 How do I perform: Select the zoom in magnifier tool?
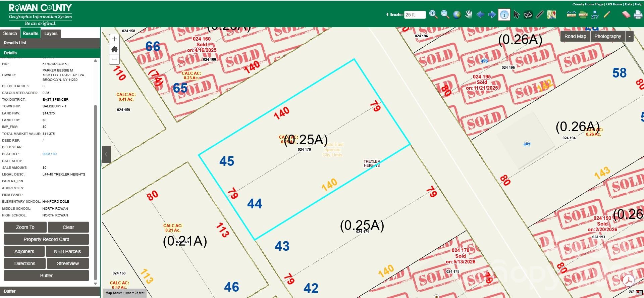click(x=433, y=14)
